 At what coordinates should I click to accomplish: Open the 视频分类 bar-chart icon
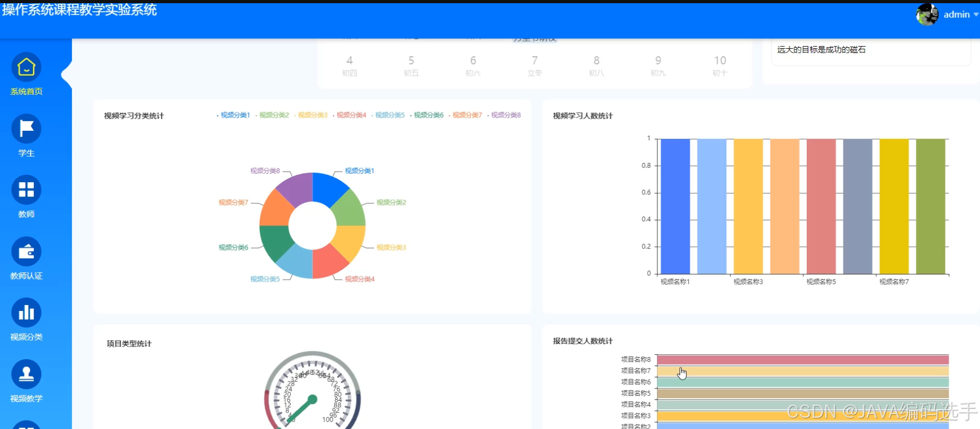(x=26, y=312)
